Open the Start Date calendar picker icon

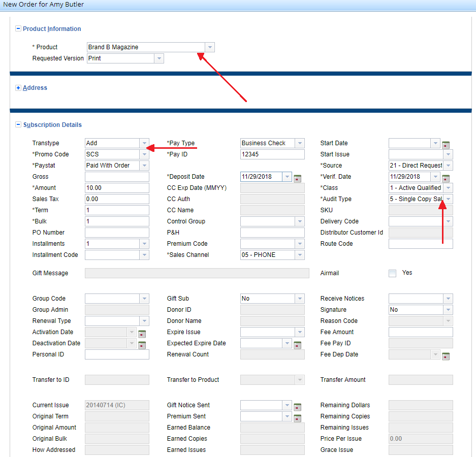tap(446, 145)
